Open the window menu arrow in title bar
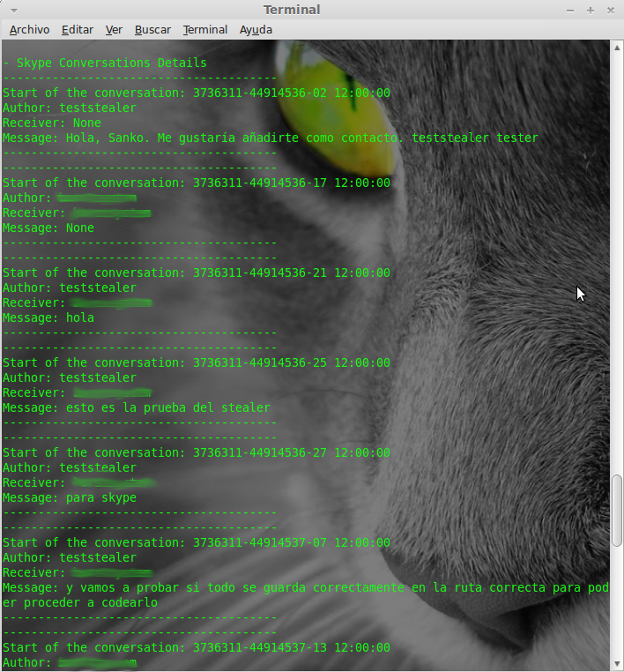Image resolution: width=624 pixels, height=672 pixels. tap(14, 11)
